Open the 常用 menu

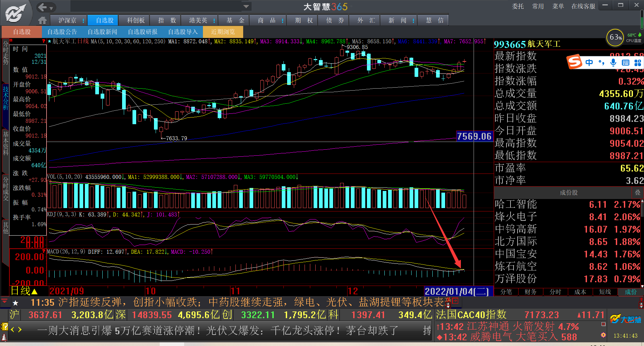[538, 6]
